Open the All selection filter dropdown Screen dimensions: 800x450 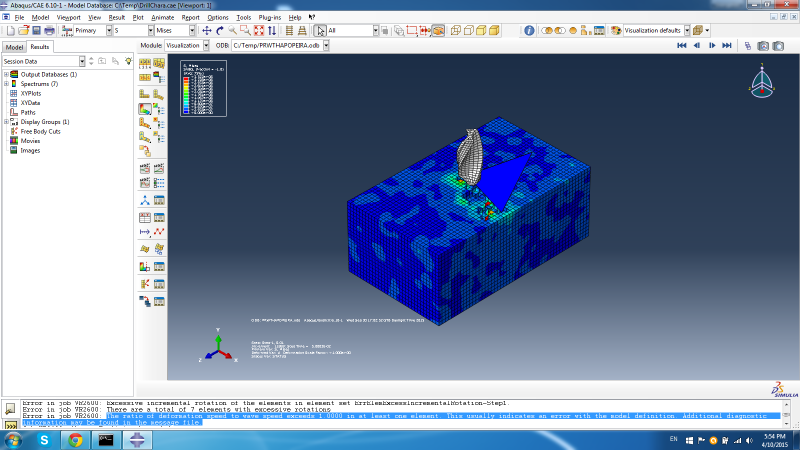pyautogui.click(x=376, y=31)
